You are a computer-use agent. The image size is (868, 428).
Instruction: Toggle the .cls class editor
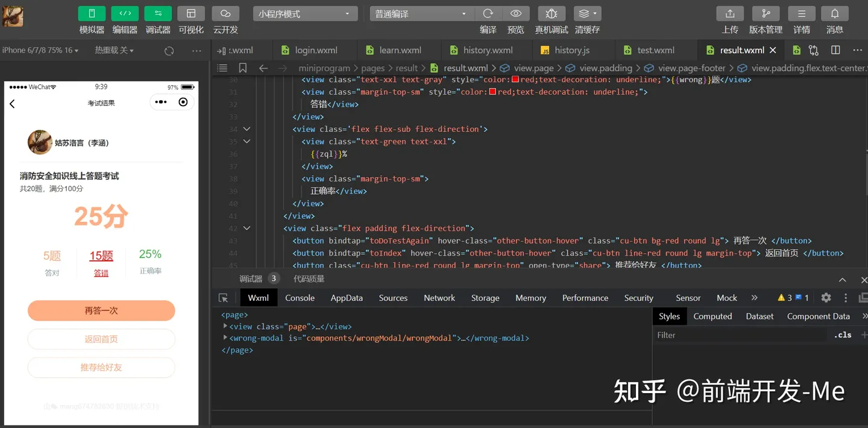pyautogui.click(x=843, y=335)
